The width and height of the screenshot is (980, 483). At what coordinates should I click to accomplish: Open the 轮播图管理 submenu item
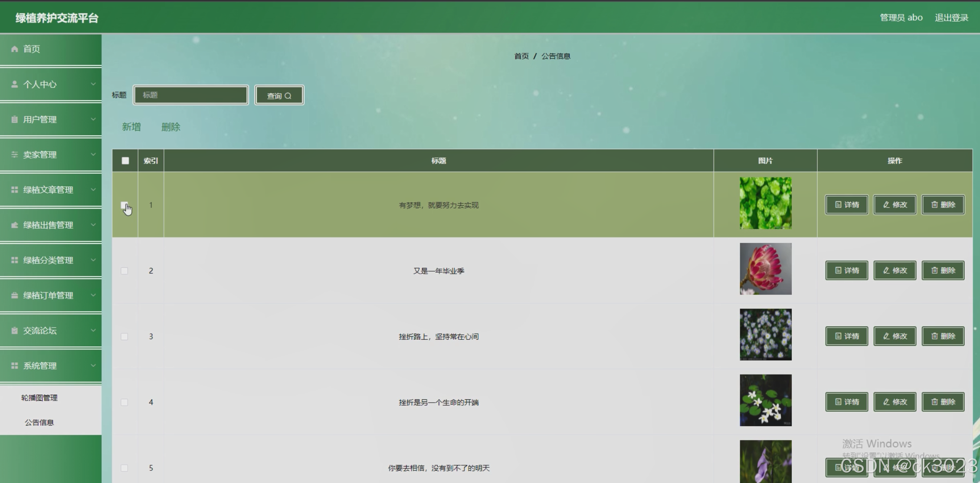(x=39, y=398)
